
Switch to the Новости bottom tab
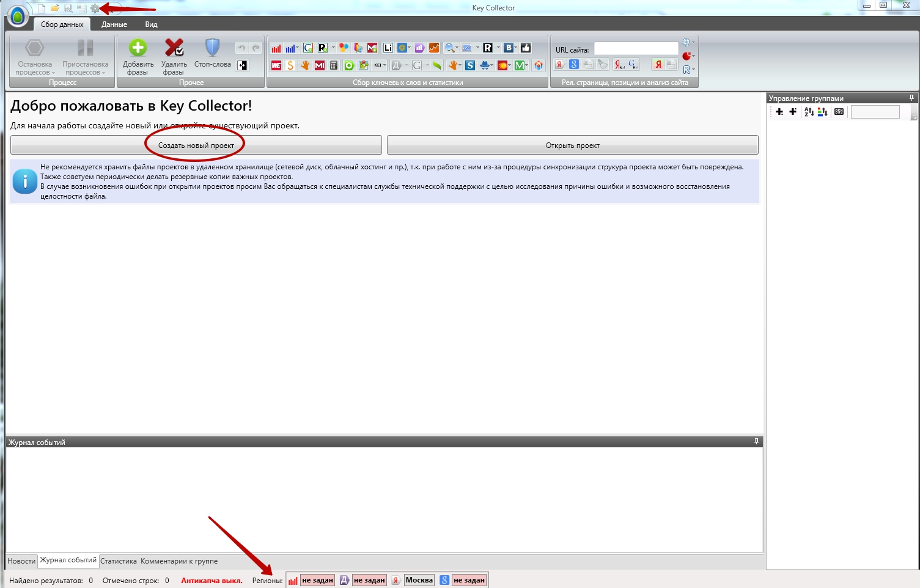pos(21,561)
